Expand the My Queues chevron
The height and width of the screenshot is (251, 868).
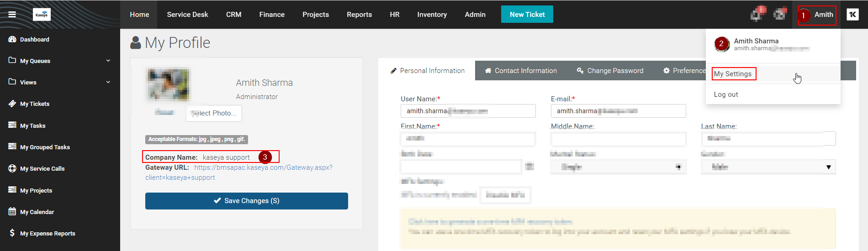coord(108,61)
